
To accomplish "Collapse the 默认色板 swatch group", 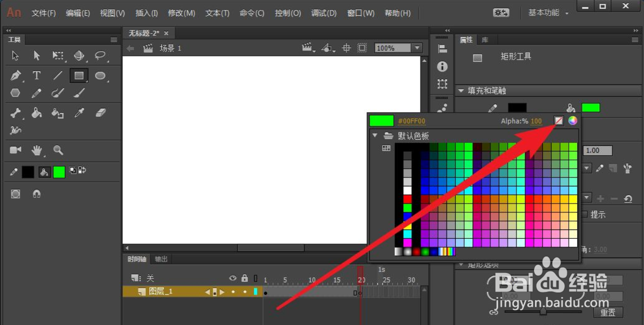I will [x=375, y=135].
